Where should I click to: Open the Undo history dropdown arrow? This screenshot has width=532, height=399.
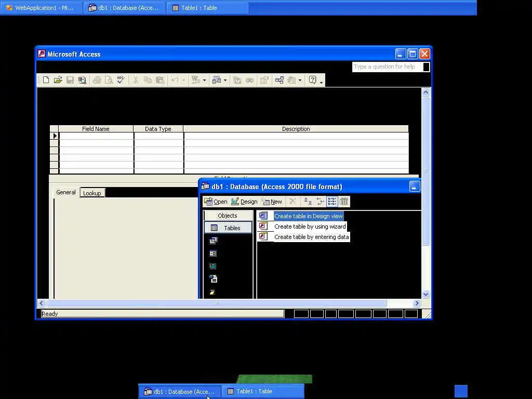tap(183, 81)
